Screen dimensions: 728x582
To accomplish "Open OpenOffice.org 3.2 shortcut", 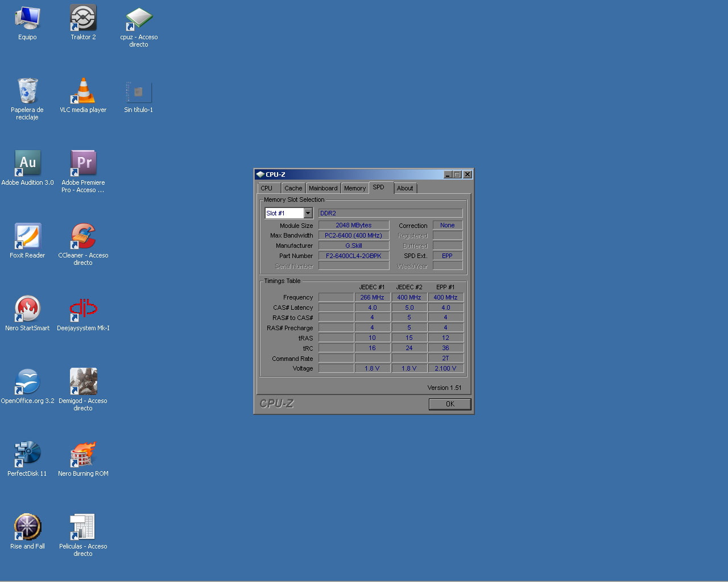I will (27, 382).
